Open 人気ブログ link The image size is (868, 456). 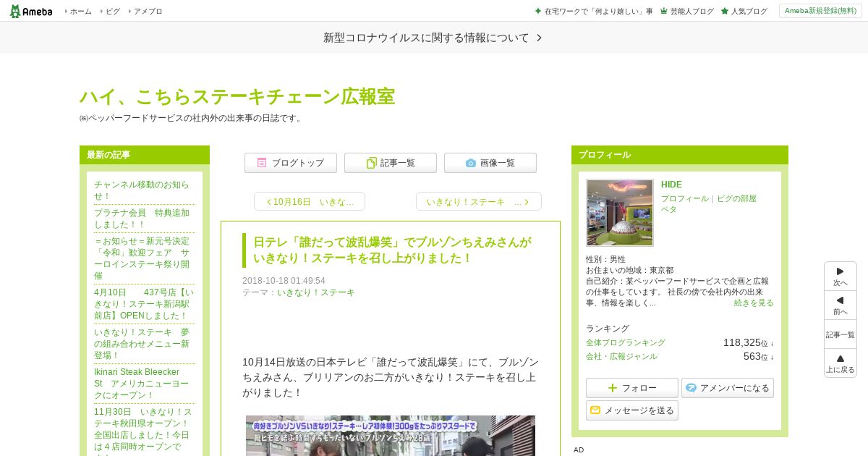click(749, 12)
